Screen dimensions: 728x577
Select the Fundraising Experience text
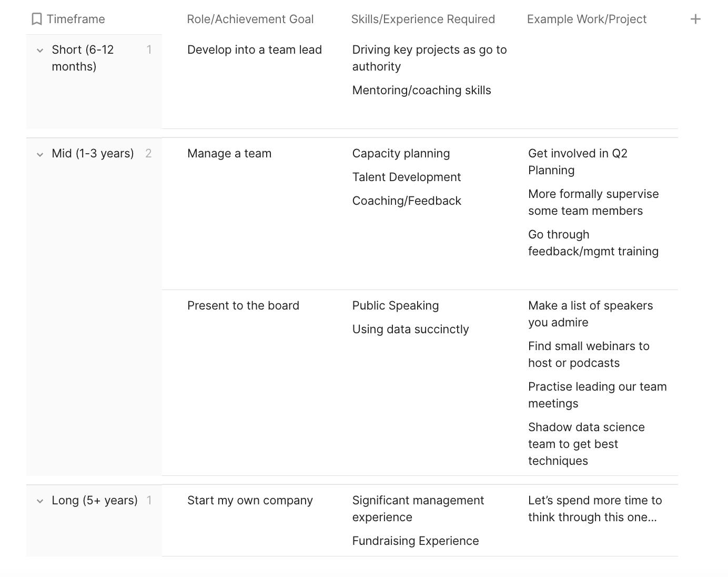click(x=416, y=541)
